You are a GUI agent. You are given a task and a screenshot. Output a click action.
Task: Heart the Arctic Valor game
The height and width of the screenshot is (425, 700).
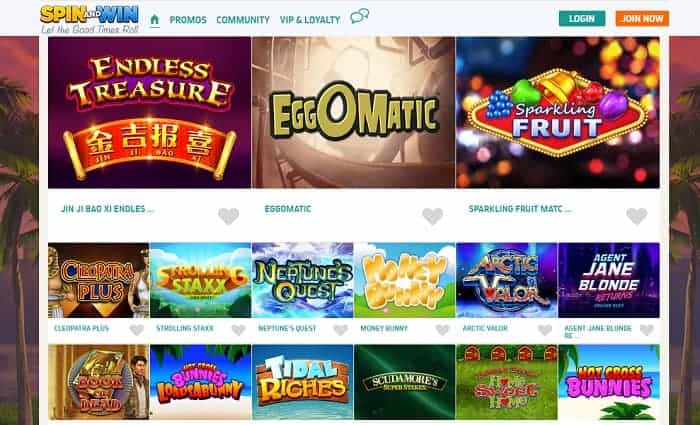point(545,330)
